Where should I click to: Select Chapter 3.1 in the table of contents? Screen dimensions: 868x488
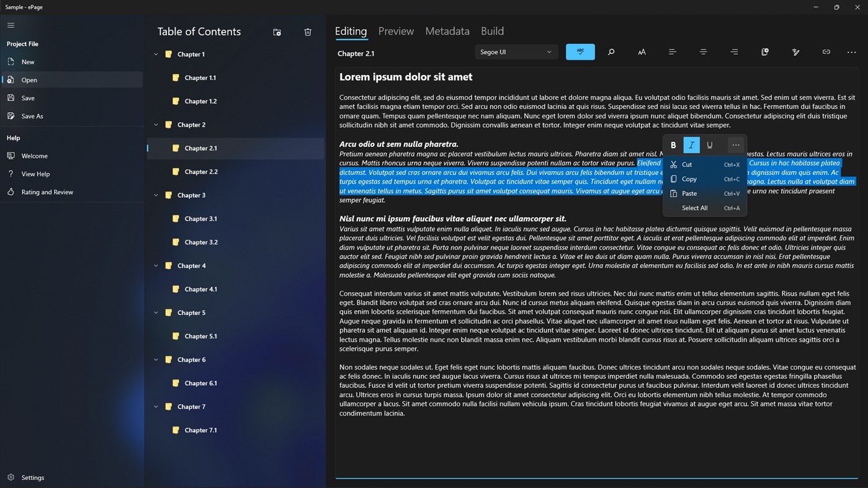(200, 218)
